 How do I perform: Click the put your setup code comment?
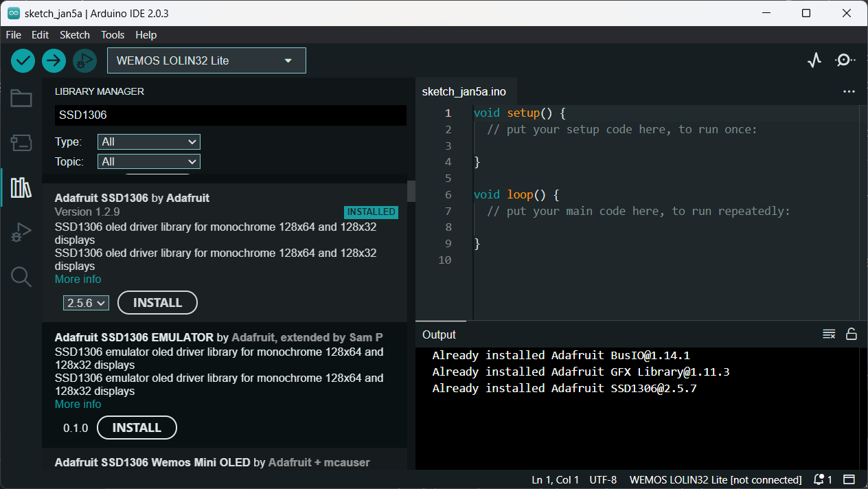coord(621,130)
